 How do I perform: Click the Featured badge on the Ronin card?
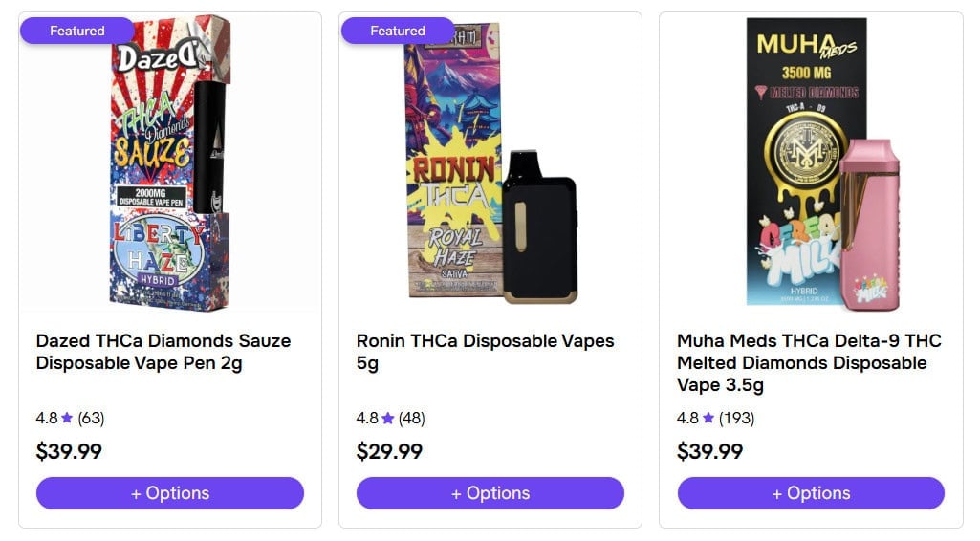click(398, 31)
